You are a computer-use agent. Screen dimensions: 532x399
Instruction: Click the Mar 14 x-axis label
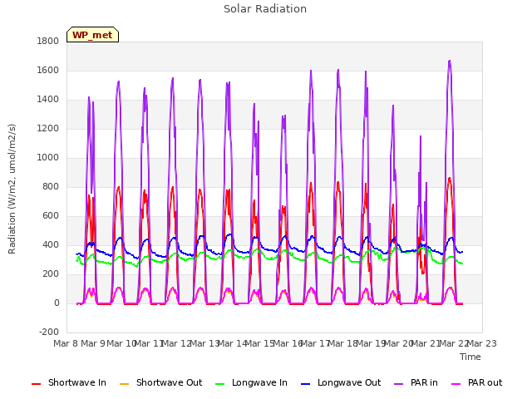pyautogui.click(x=232, y=343)
